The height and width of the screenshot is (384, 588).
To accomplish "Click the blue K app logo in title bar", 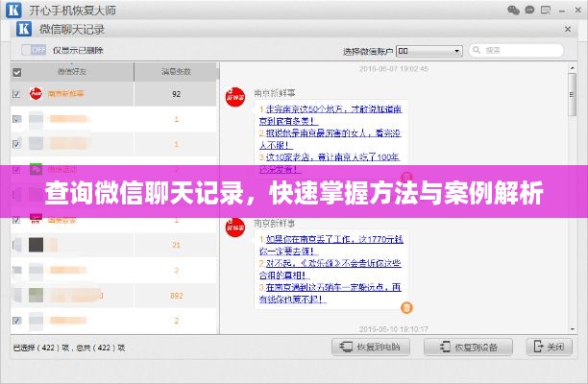I will 13,11.
